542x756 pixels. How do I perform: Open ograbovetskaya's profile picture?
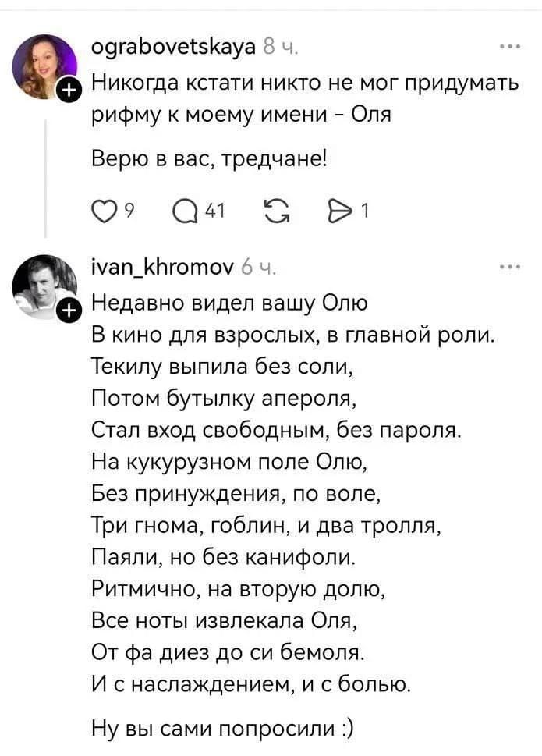[x=45, y=66]
